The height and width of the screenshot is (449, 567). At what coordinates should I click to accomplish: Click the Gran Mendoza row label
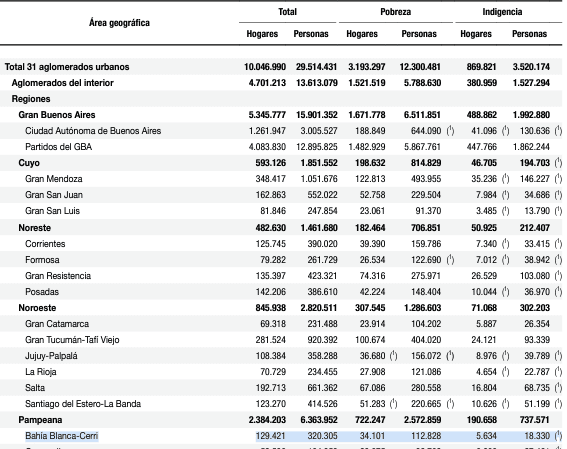[x=54, y=179]
